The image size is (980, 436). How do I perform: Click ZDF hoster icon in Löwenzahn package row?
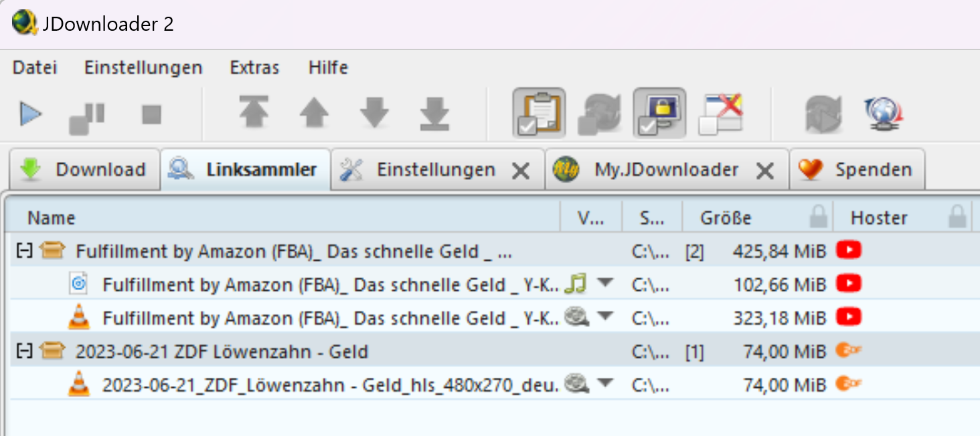pyautogui.click(x=849, y=350)
